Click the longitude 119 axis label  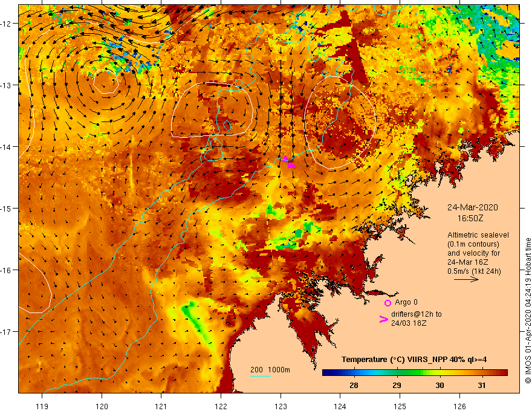click(x=42, y=406)
